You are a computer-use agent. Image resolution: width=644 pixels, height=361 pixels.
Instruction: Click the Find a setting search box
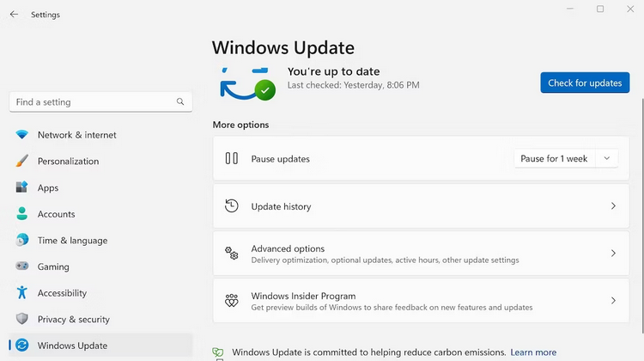coord(100,102)
